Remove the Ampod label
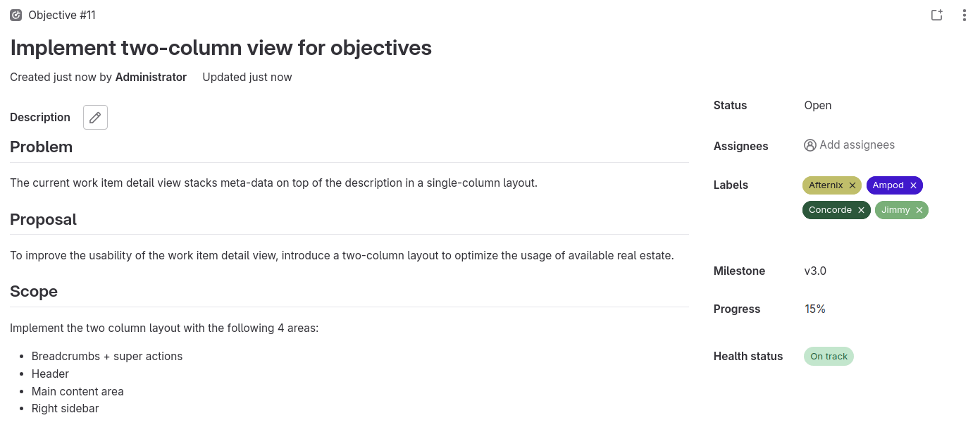 (914, 185)
